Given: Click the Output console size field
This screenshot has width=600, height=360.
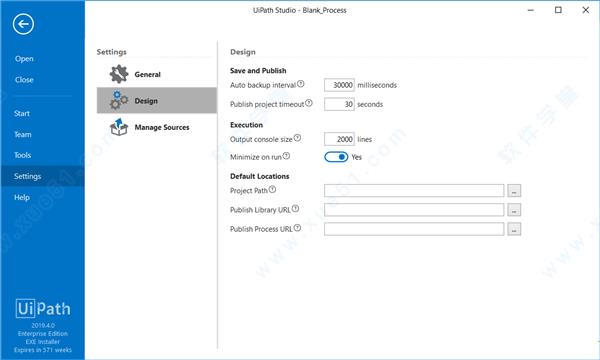Looking at the screenshot, I should [x=339, y=139].
